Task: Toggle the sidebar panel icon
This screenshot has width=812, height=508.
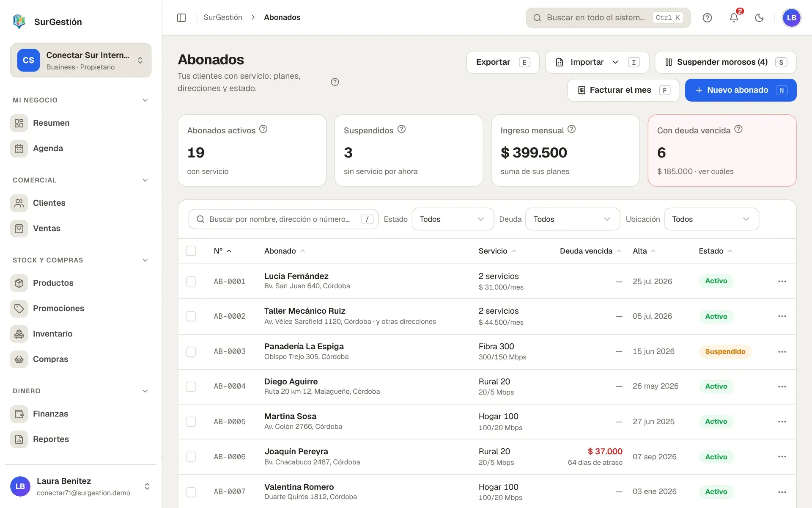Action: pyautogui.click(x=181, y=17)
